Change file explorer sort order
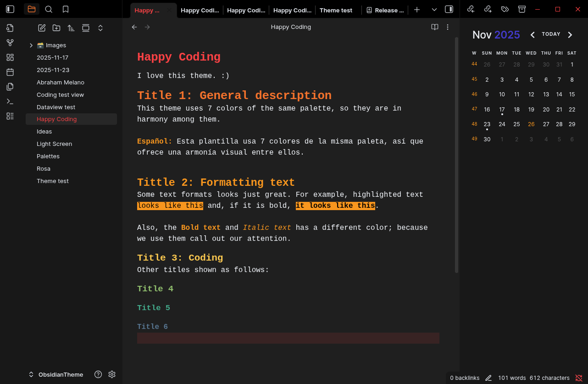588x384 pixels. click(x=71, y=28)
